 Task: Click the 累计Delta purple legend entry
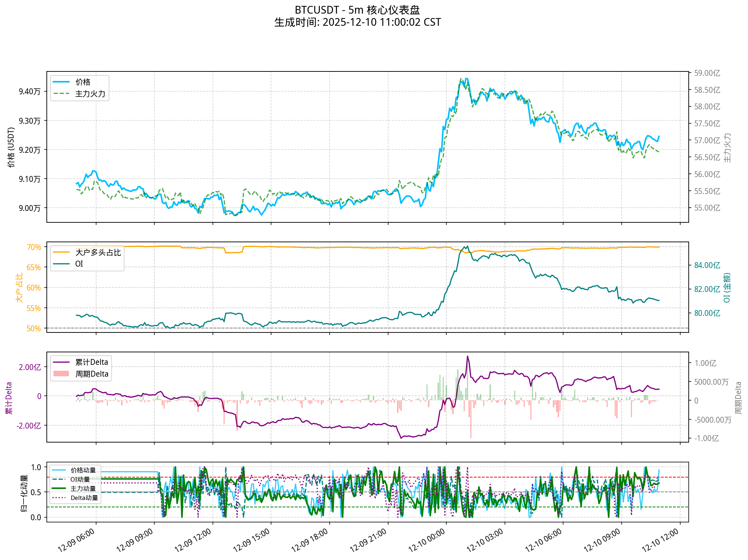(91, 362)
